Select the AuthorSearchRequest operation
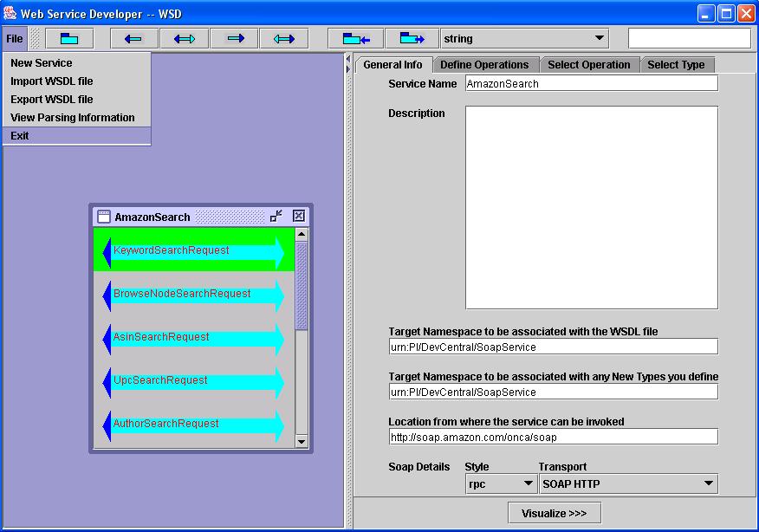 coord(193,424)
